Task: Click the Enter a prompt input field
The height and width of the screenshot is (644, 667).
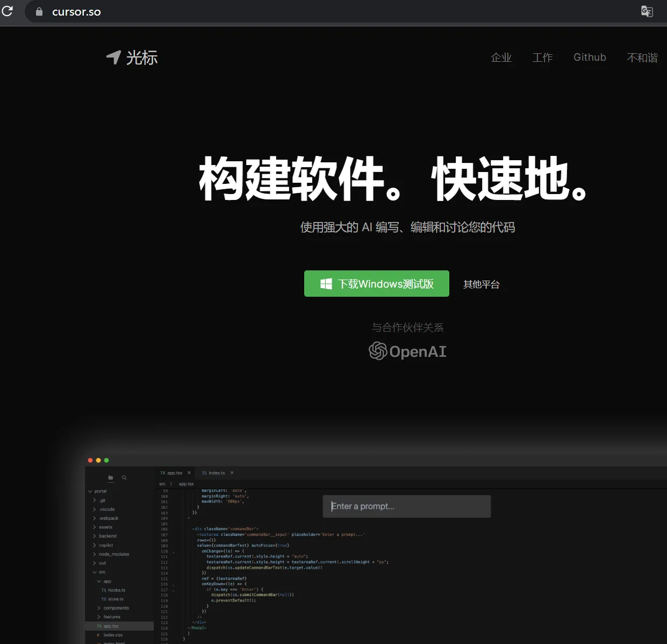Action: [x=407, y=506]
